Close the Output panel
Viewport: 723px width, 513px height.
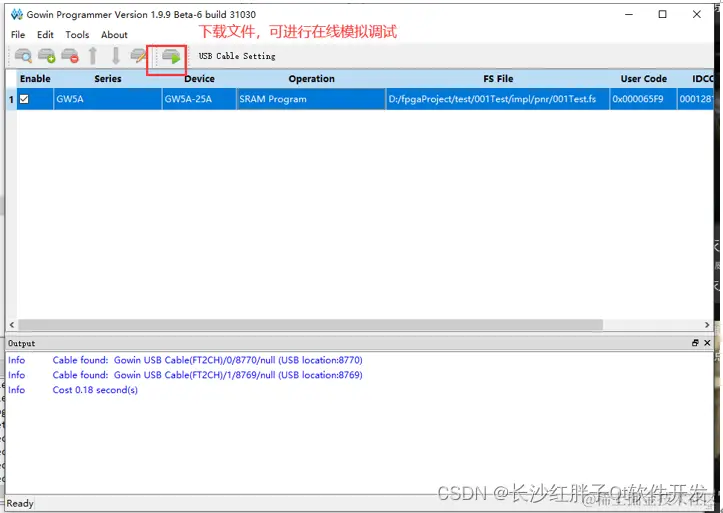point(707,342)
